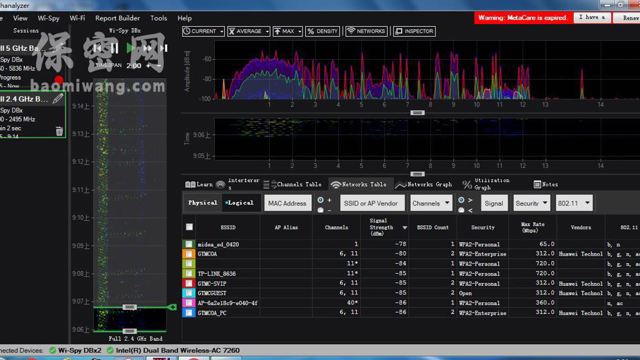Click the play playback button
Viewport: 640px width, 360px height.
[x=130, y=48]
